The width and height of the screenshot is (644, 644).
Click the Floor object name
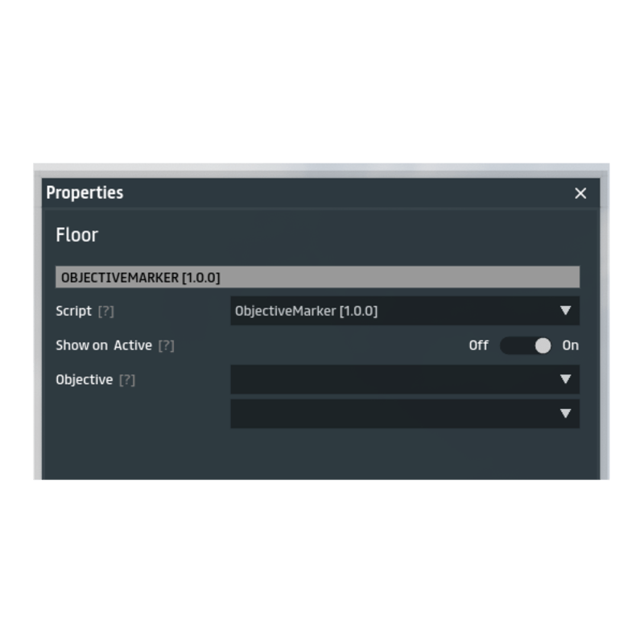[x=76, y=235]
